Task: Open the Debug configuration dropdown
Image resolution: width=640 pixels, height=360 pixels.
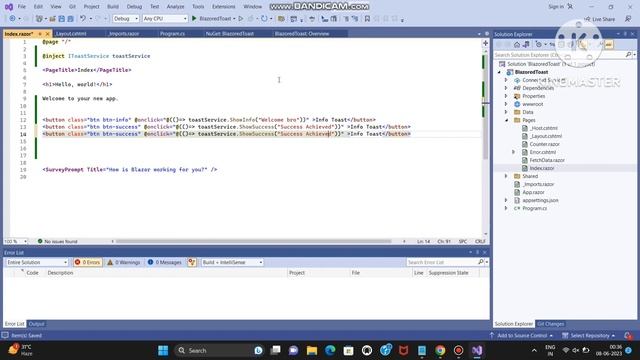Action: click(x=126, y=19)
